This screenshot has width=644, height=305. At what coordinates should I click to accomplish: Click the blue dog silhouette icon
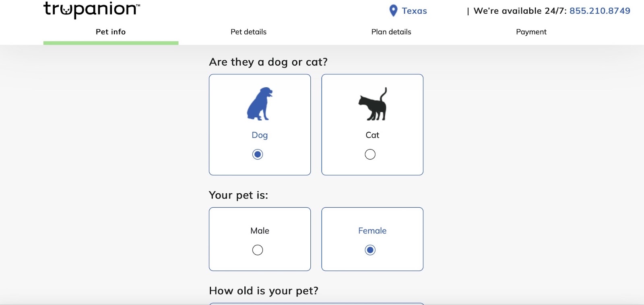pos(260,104)
